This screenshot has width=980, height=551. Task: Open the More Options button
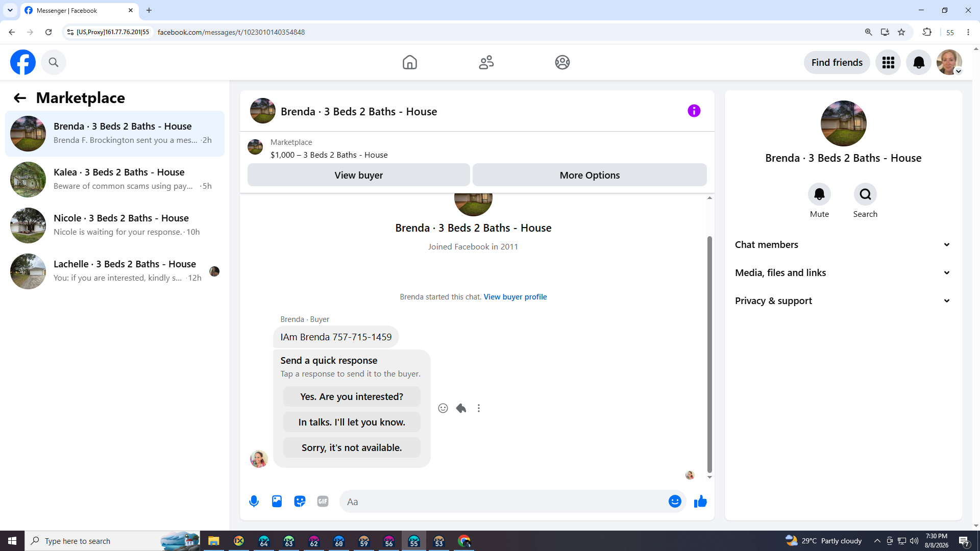coord(590,175)
